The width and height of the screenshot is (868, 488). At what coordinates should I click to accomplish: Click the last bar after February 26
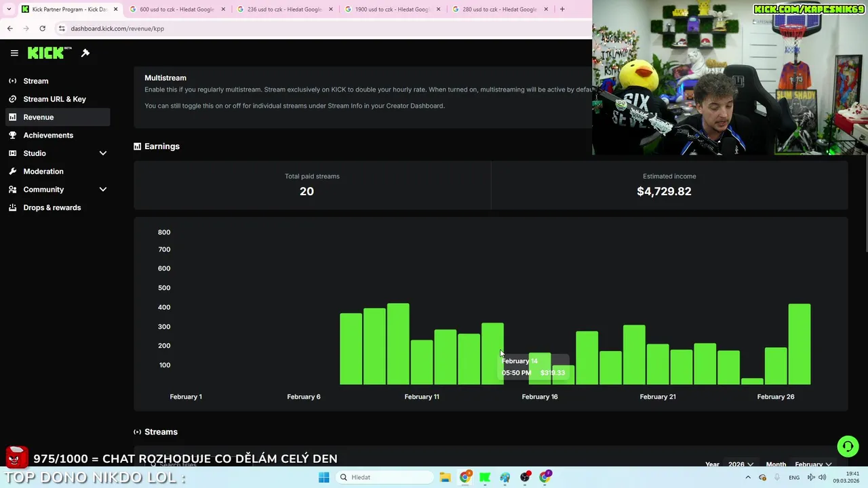[x=800, y=344]
